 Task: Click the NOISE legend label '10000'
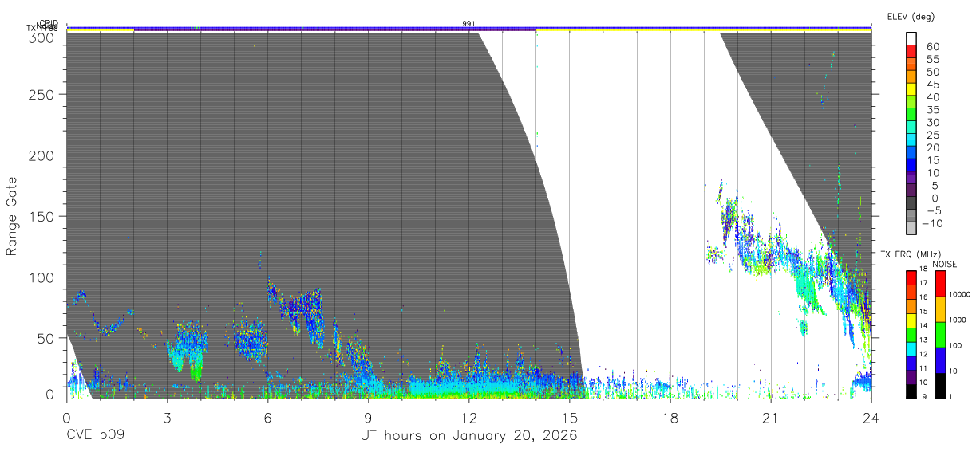(x=960, y=294)
